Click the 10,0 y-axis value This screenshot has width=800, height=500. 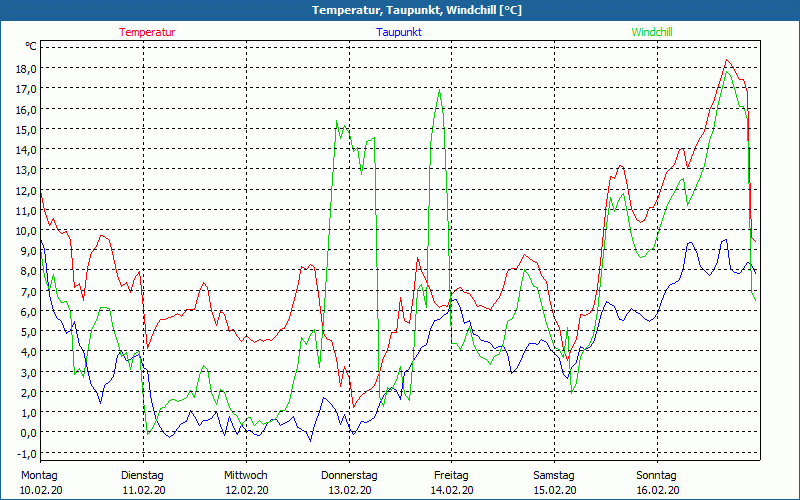click(25, 230)
